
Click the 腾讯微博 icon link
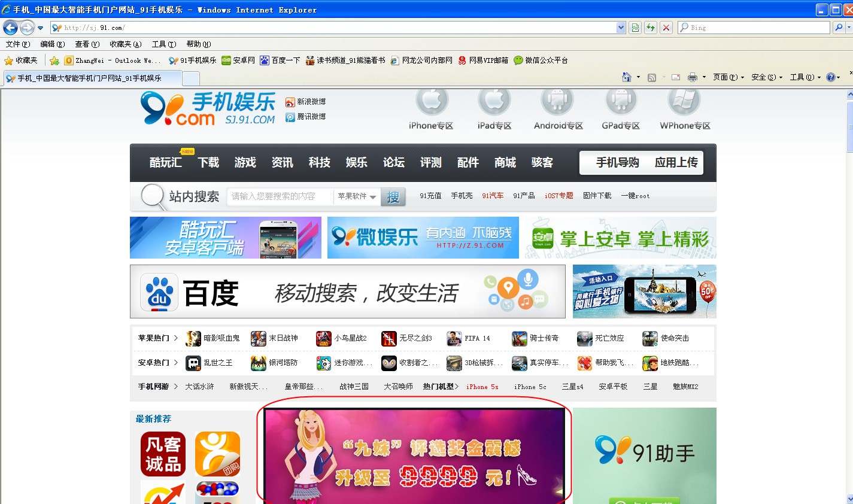tap(290, 117)
